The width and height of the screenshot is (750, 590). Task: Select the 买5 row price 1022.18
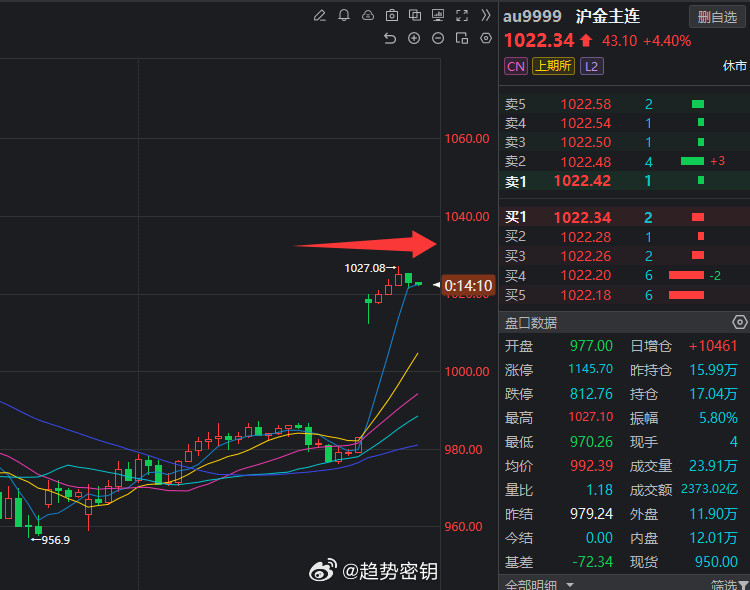[585, 295]
